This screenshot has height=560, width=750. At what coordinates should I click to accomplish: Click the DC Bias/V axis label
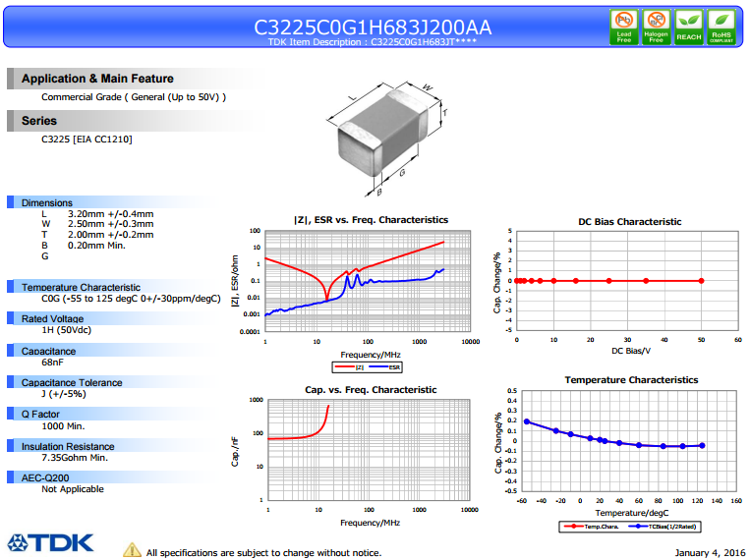631,351
